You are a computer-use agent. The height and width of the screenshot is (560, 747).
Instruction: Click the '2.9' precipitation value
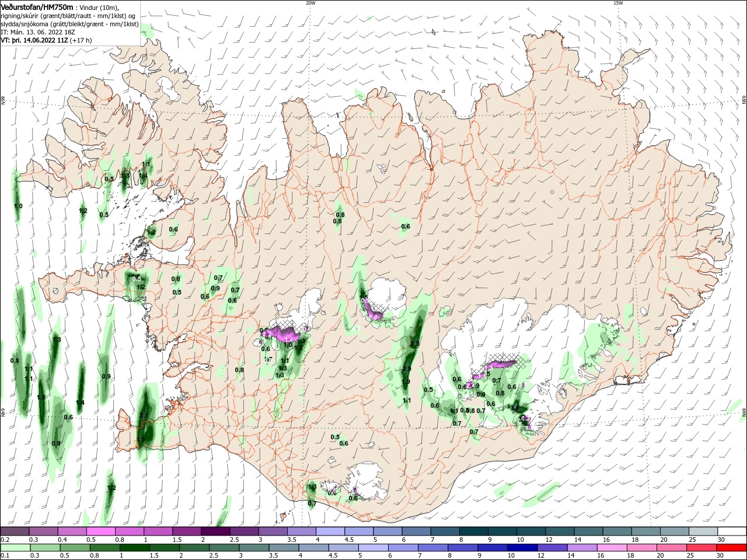[407, 369]
